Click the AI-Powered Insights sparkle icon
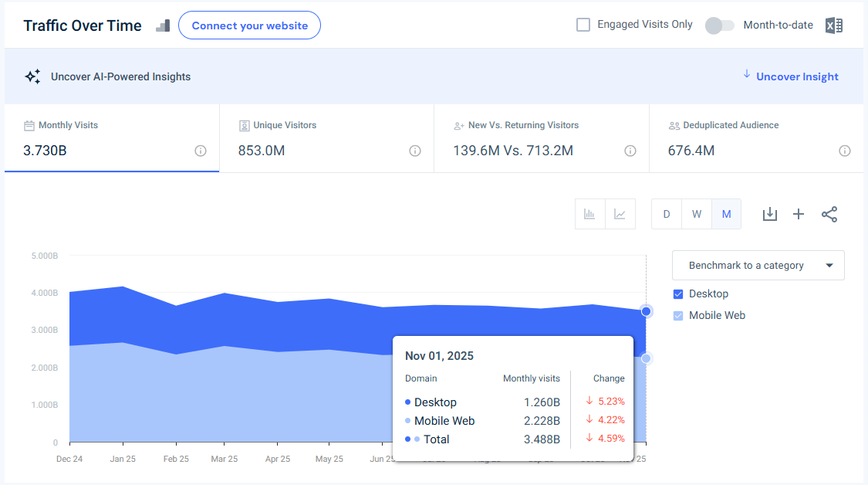 (x=32, y=76)
